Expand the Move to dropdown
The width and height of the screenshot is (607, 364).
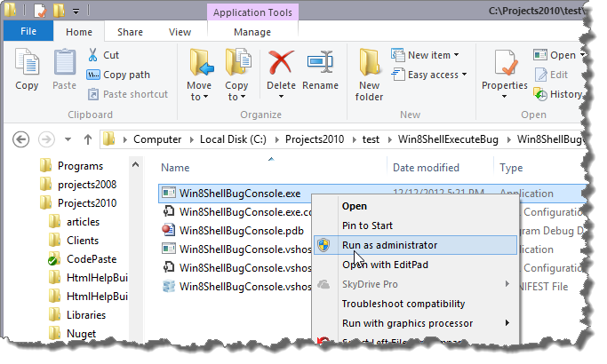[199, 97]
